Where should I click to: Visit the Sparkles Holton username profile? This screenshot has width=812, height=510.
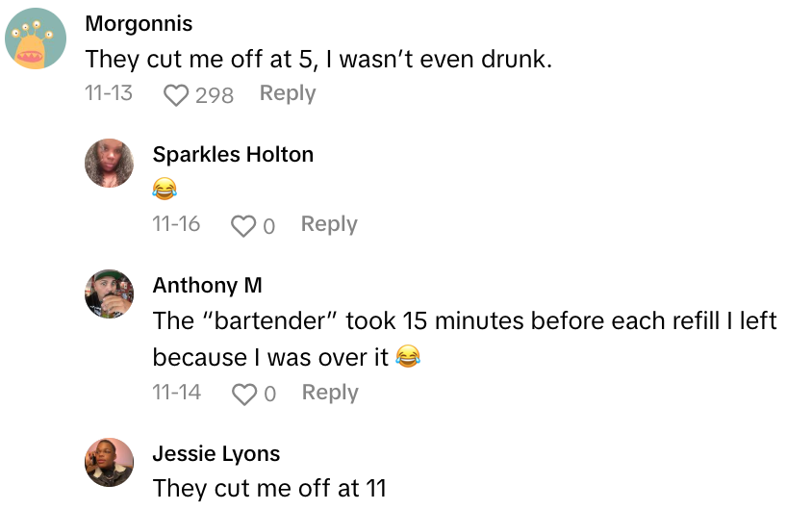pyautogui.click(x=233, y=154)
